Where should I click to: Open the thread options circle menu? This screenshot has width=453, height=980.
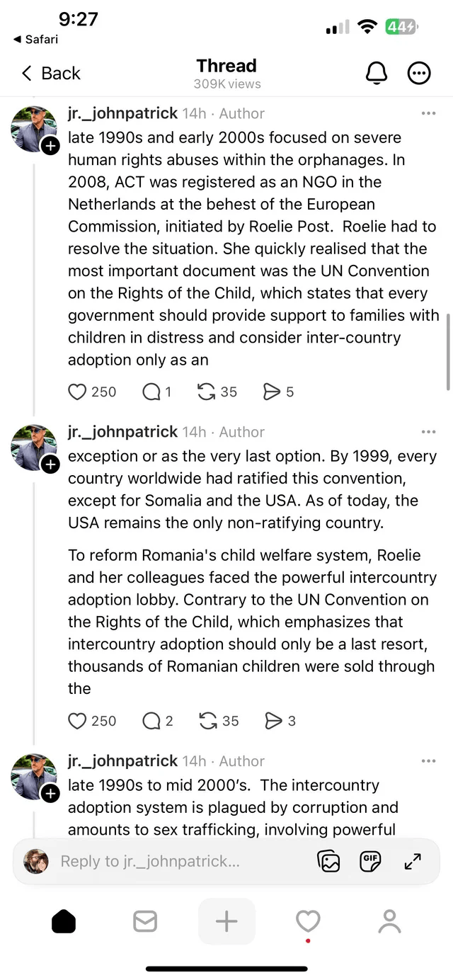tap(419, 73)
